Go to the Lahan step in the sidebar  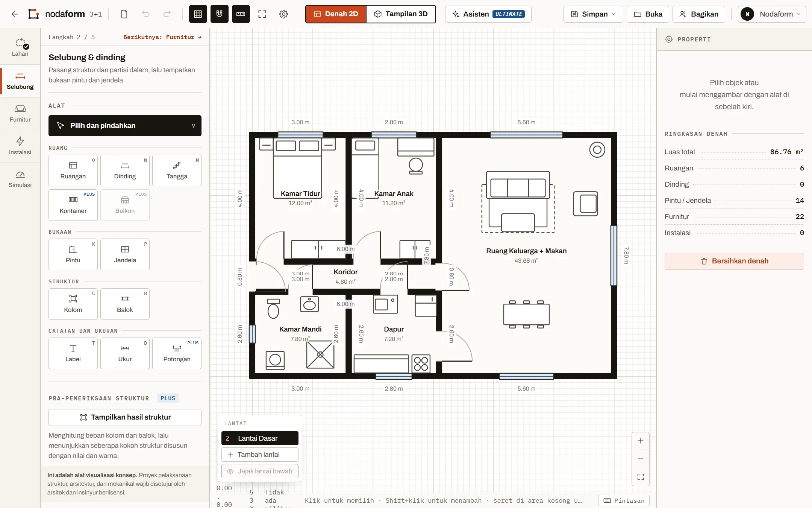pos(20,48)
